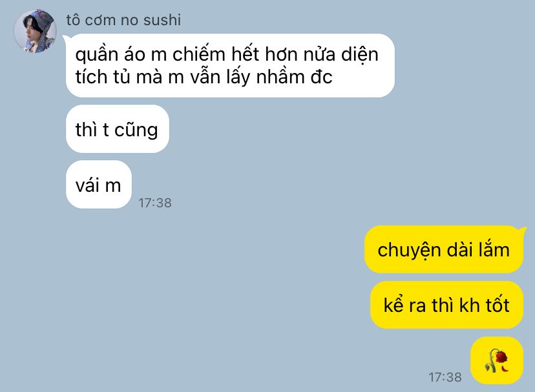Select the "thì t cũng" message bubble
This screenshot has width=535, height=392.
[118, 129]
